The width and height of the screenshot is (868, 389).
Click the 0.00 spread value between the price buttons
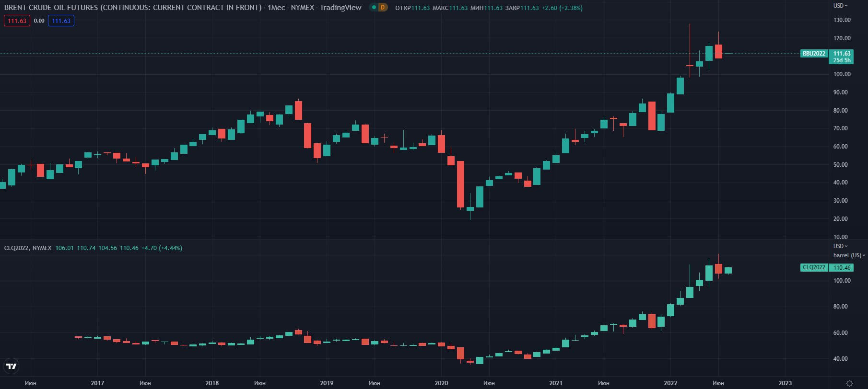39,21
